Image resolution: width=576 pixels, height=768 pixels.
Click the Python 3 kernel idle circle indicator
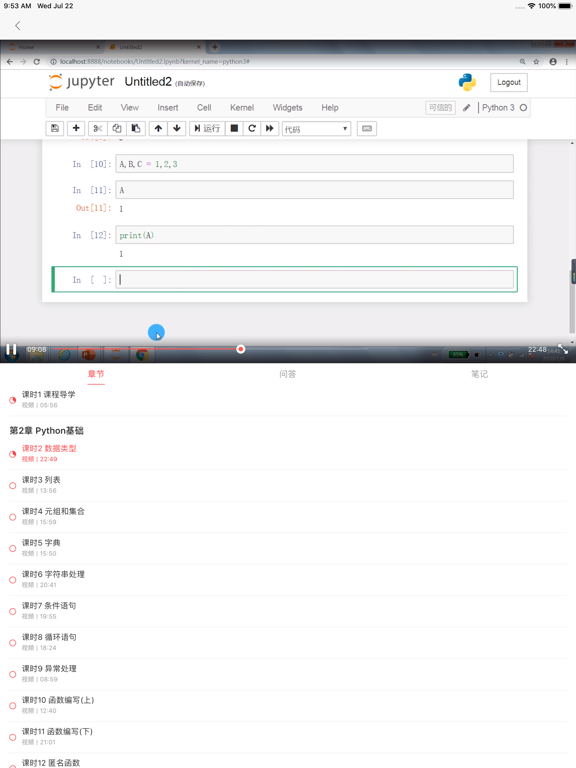coord(523,108)
